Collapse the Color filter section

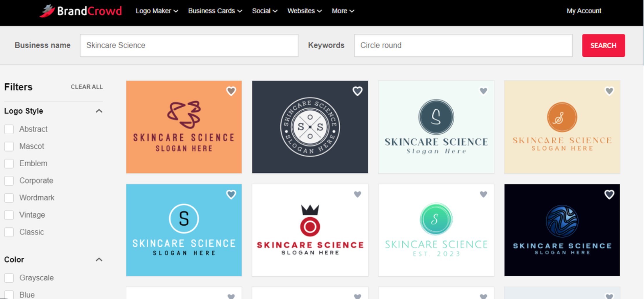point(99,259)
